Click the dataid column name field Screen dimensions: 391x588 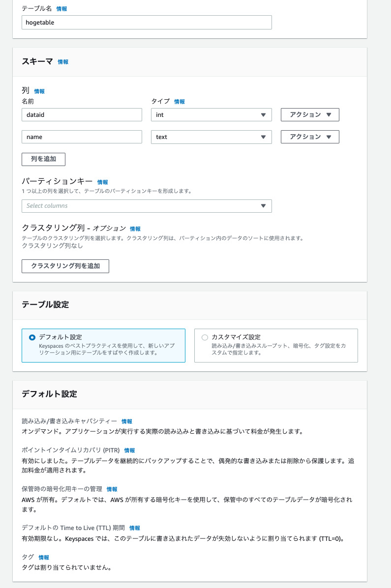tap(82, 115)
